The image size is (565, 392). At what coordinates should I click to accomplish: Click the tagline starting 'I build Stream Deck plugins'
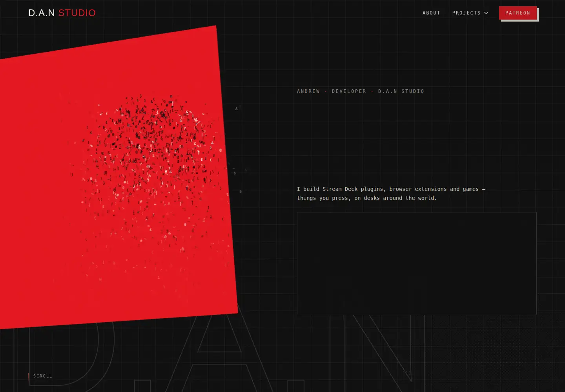(391, 193)
